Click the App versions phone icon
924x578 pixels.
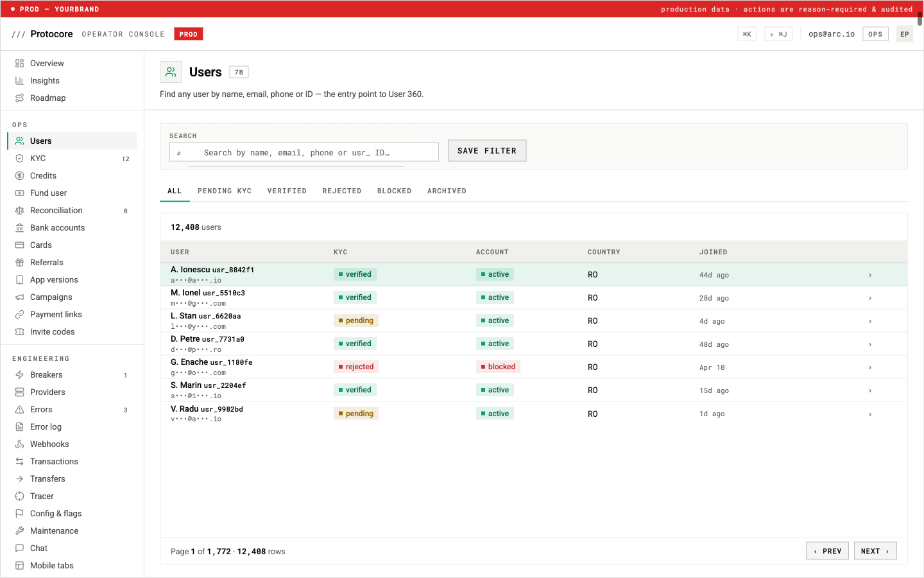pos(19,280)
